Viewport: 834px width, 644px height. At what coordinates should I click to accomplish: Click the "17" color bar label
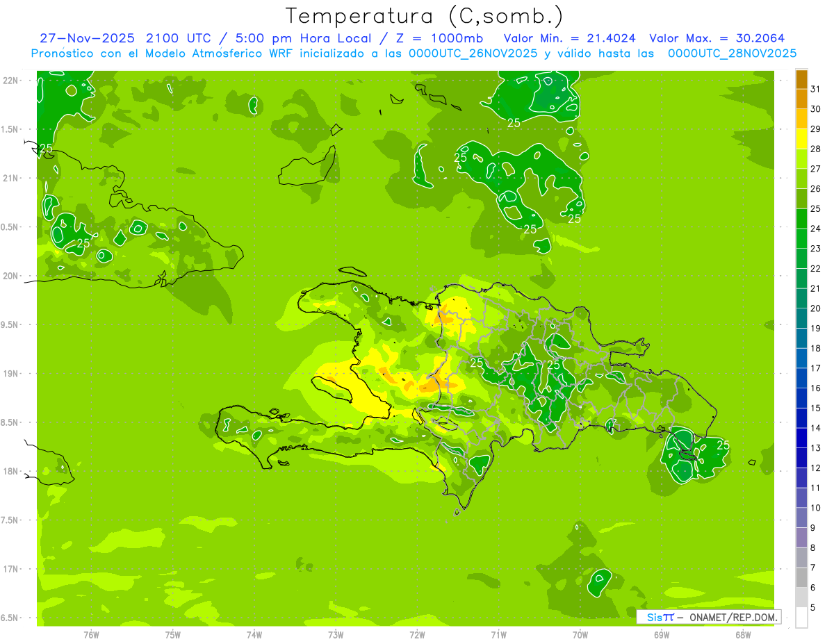816,368
